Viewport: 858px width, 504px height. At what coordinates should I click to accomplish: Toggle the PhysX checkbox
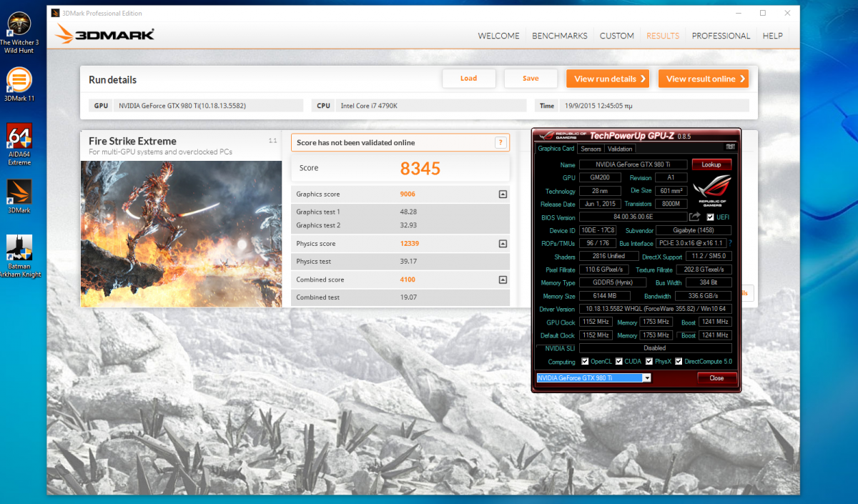(x=649, y=362)
